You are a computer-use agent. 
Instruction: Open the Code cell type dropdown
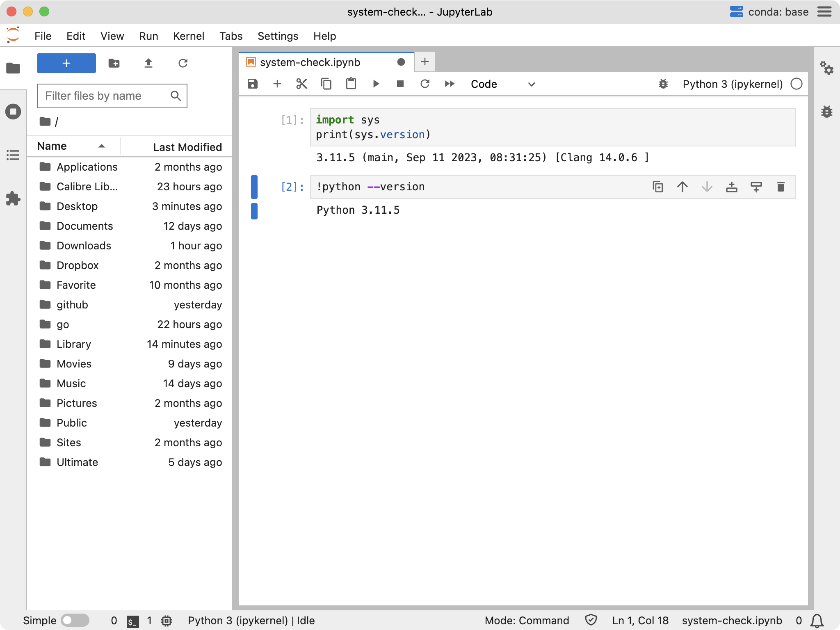point(503,84)
